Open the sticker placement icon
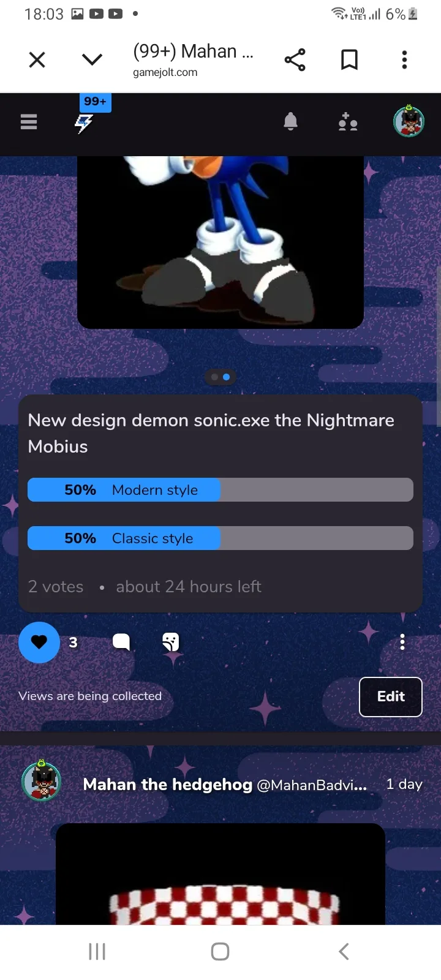The image size is (441, 980). (171, 642)
